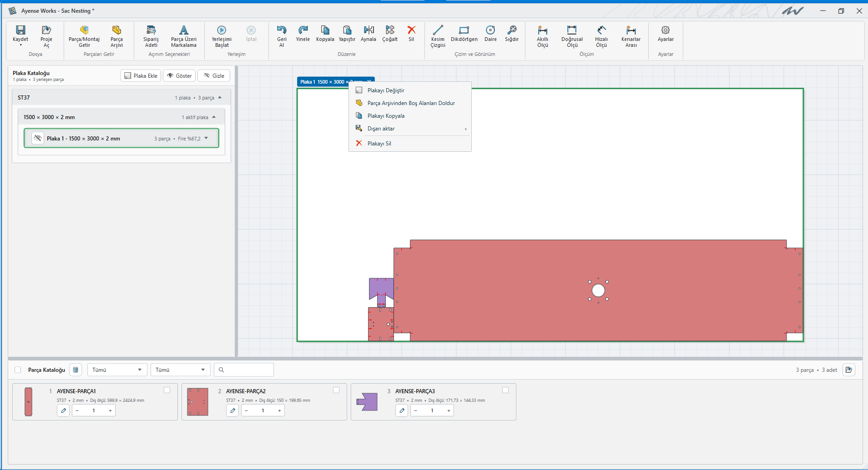Click the part catalog search field
The image size is (868, 470).
click(x=244, y=370)
